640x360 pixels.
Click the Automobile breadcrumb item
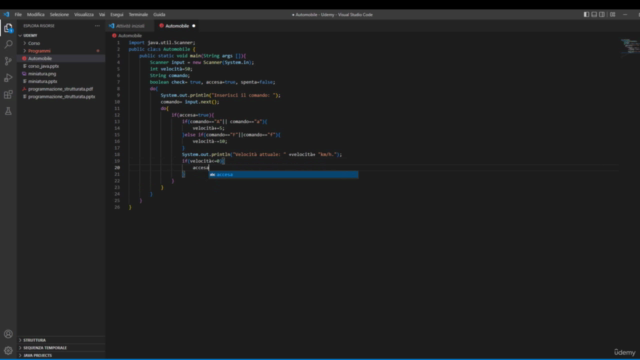[x=127, y=36]
